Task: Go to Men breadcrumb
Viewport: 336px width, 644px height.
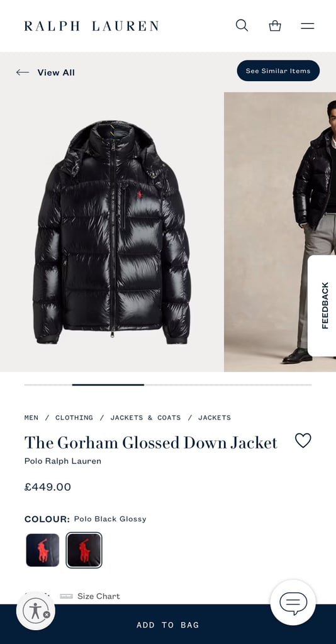Action: (x=31, y=418)
